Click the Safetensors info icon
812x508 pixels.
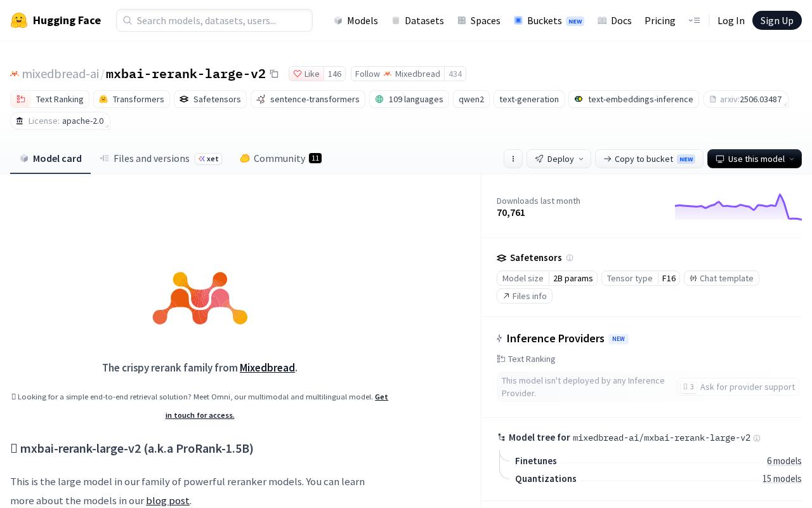(570, 258)
